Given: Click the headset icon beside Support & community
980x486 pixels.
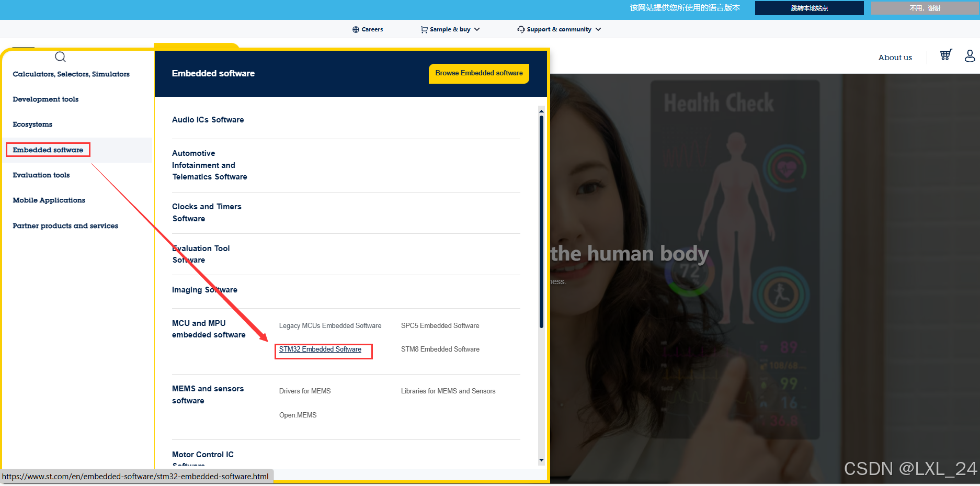Looking at the screenshot, I should coord(521,29).
